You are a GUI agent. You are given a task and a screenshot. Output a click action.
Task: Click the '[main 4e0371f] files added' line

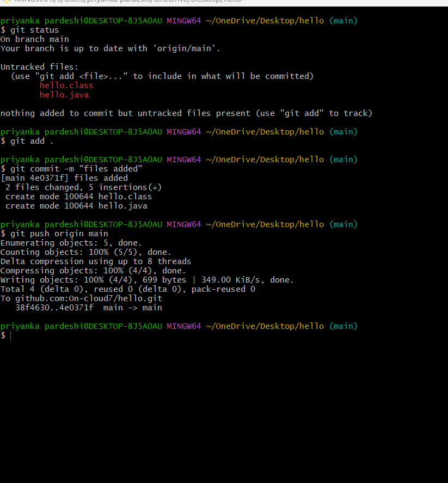pos(64,178)
